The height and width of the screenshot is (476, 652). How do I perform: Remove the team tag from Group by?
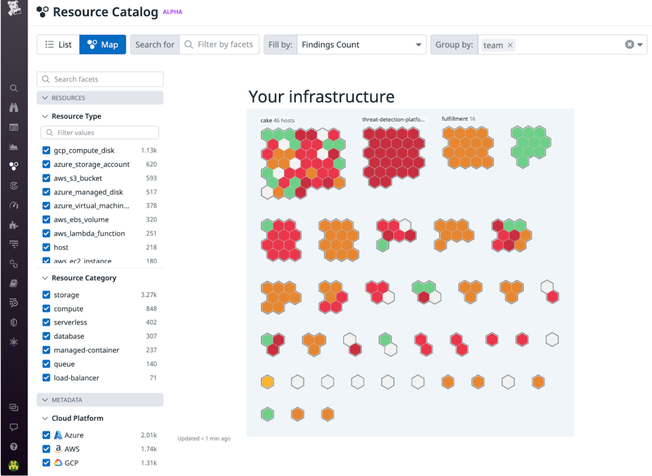pos(510,45)
